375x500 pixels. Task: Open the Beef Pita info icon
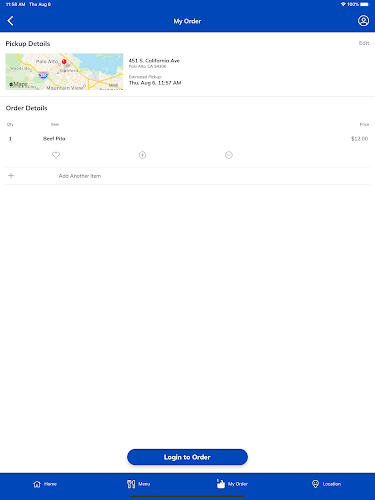[x=142, y=155]
